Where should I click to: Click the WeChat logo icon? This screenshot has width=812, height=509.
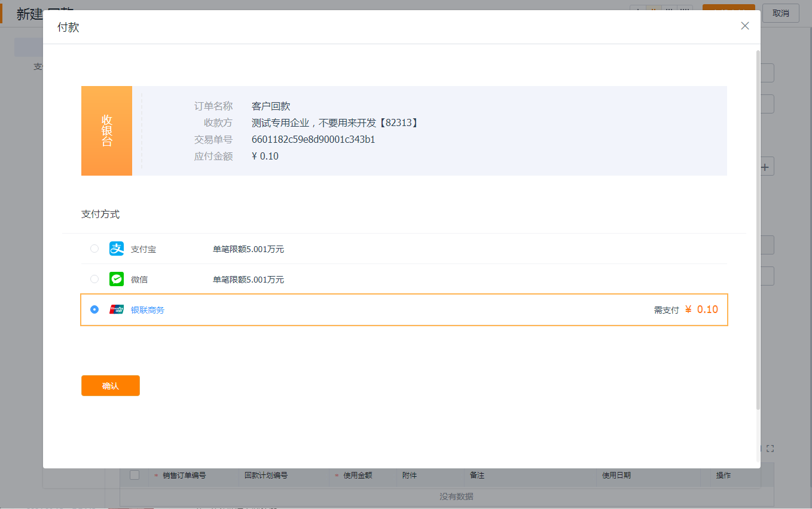[x=117, y=279]
